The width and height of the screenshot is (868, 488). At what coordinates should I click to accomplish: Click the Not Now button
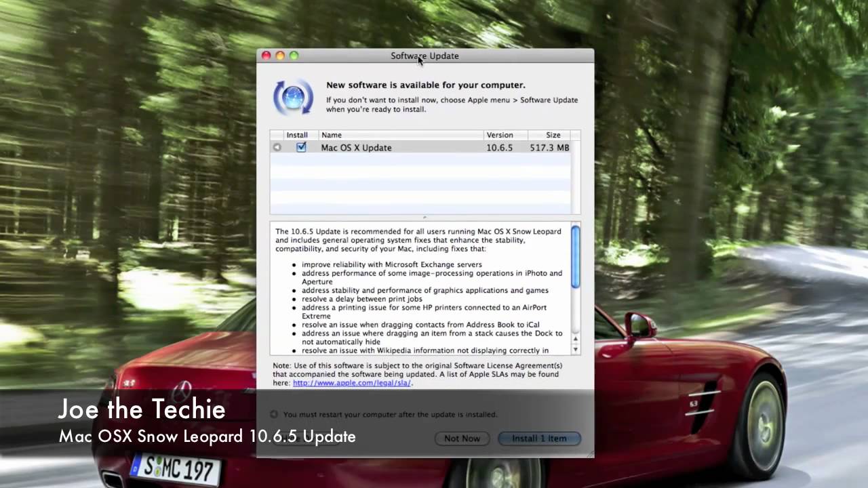coord(462,439)
